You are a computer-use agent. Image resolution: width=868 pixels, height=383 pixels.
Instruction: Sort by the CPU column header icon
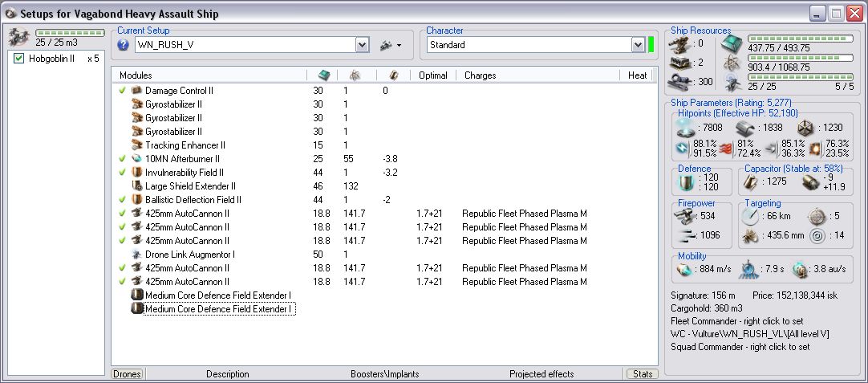322,75
